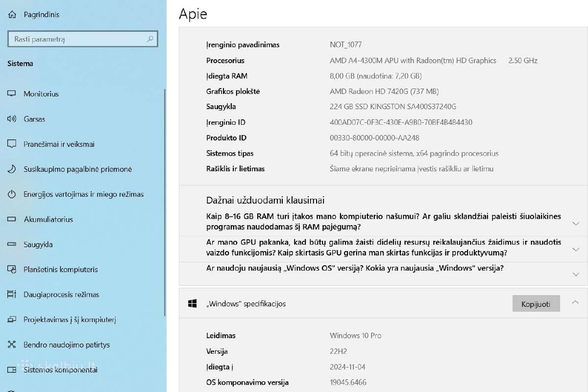Screen dimensions: 588x392
Task: Click the Kopijuoti button
Action: 536,303
